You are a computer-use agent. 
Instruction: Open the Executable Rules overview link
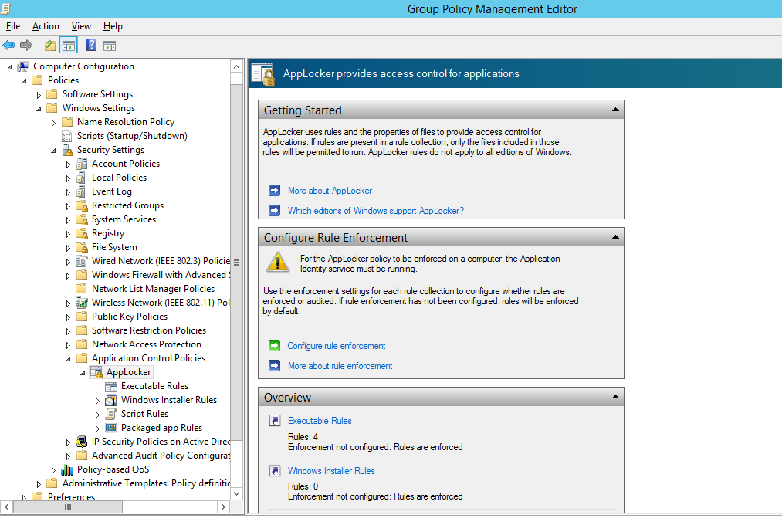[320, 421]
